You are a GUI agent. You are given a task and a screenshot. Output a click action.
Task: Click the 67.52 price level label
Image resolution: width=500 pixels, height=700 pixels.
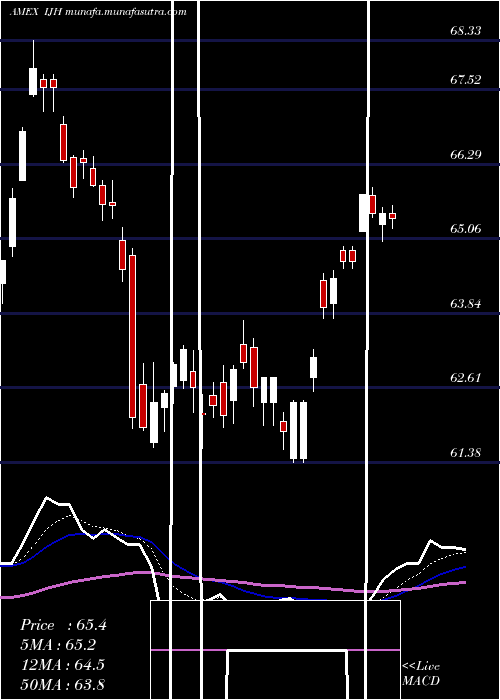click(466, 80)
